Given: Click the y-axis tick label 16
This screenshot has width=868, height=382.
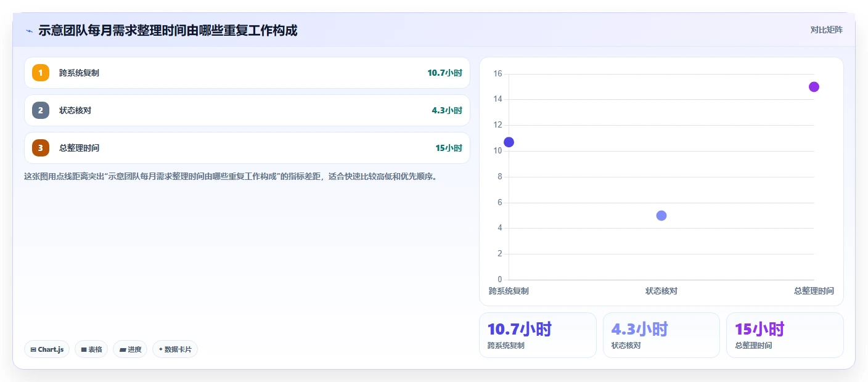Looking at the screenshot, I should tap(497, 74).
